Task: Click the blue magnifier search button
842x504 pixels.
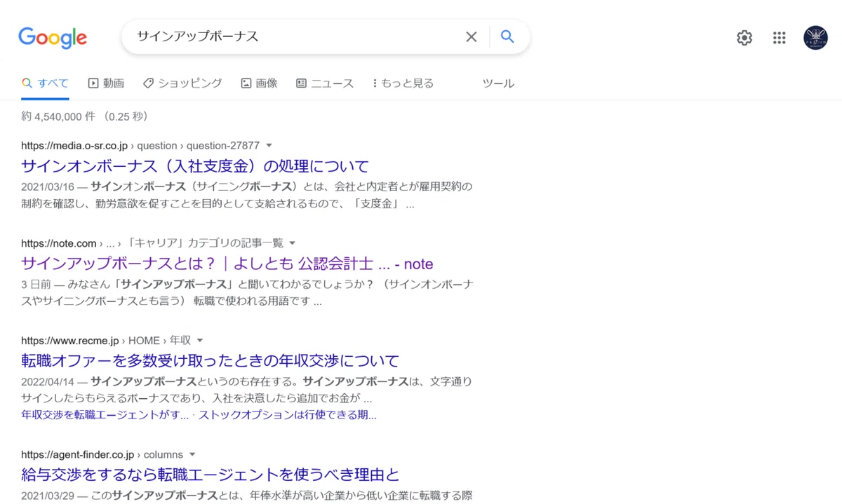Action: pyautogui.click(x=507, y=37)
